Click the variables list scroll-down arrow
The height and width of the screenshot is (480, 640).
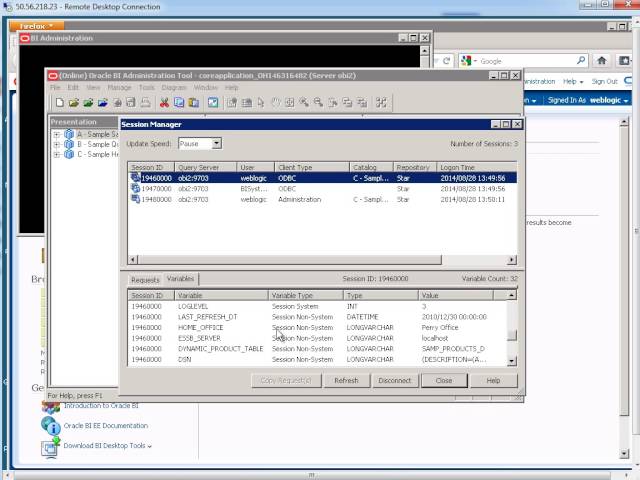pyautogui.click(x=511, y=361)
